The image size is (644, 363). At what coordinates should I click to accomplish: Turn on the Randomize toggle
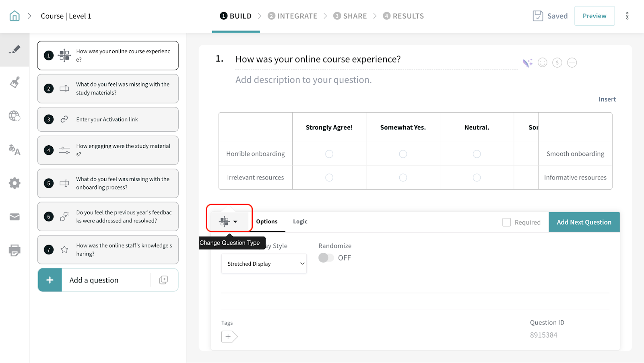pos(326,258)
